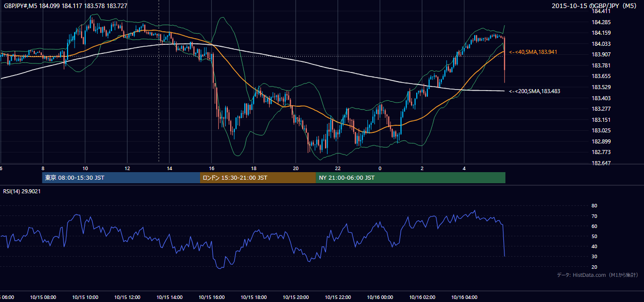Click hour tick 10 under price chart
644x302 pixels.
point(85,168)
